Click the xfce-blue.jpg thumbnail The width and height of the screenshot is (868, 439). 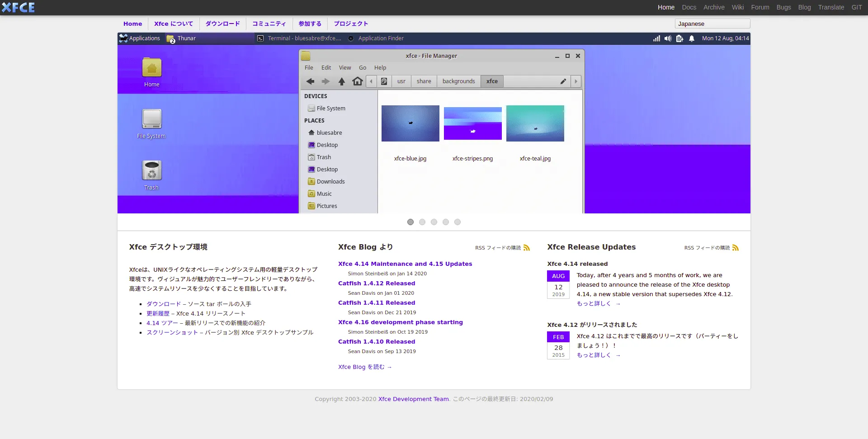tap(410, 123)
